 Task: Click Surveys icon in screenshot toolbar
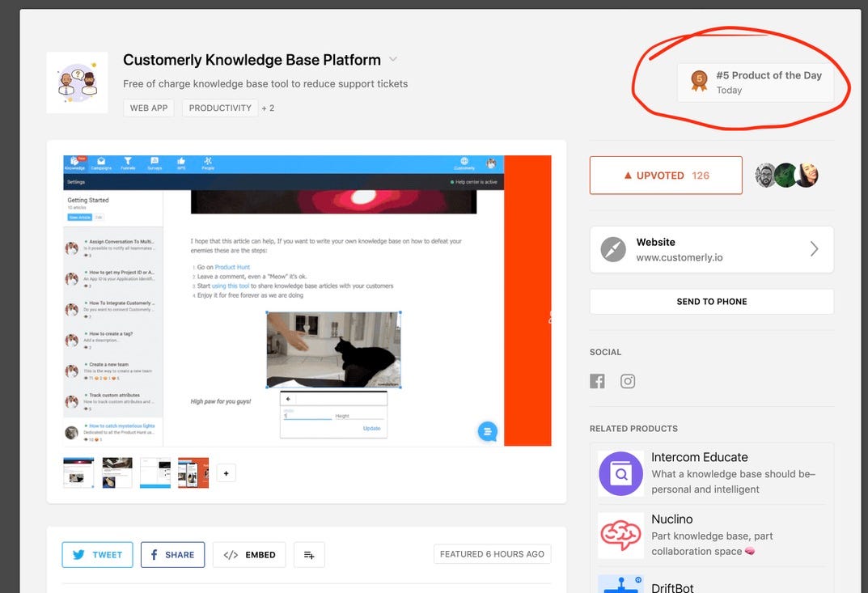[x=155, y=163]
